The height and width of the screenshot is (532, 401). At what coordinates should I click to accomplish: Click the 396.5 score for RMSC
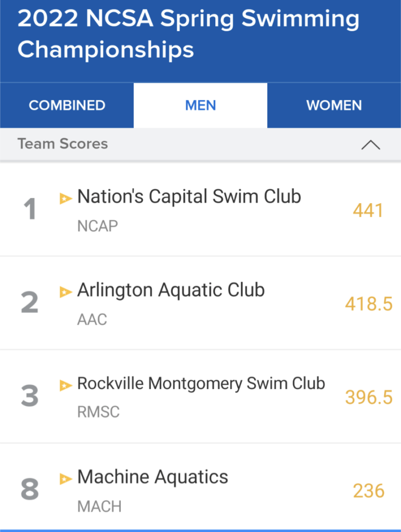click(x=369, y=397)
